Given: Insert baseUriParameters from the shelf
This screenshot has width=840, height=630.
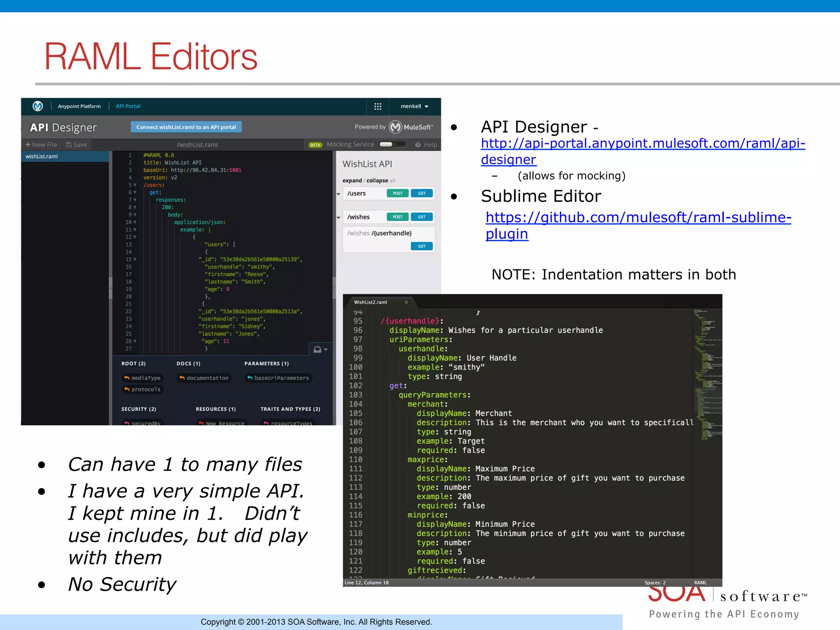Looking at the screenshot, I should [278, 378].
